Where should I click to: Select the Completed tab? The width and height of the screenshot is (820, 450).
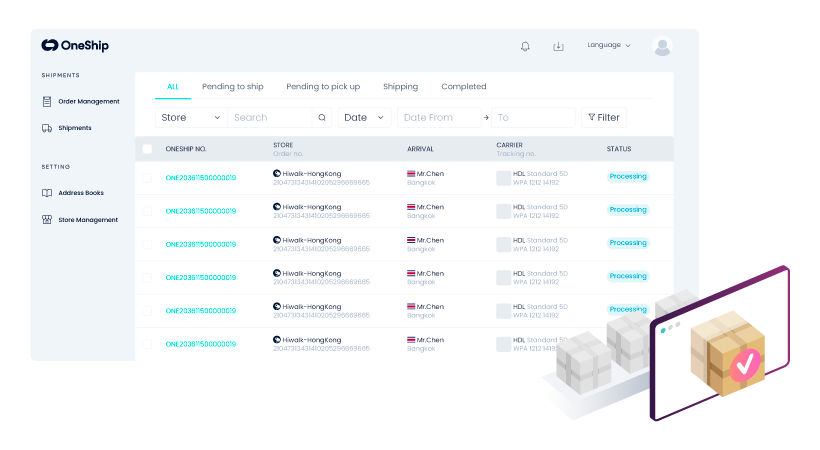click(463, 87)
